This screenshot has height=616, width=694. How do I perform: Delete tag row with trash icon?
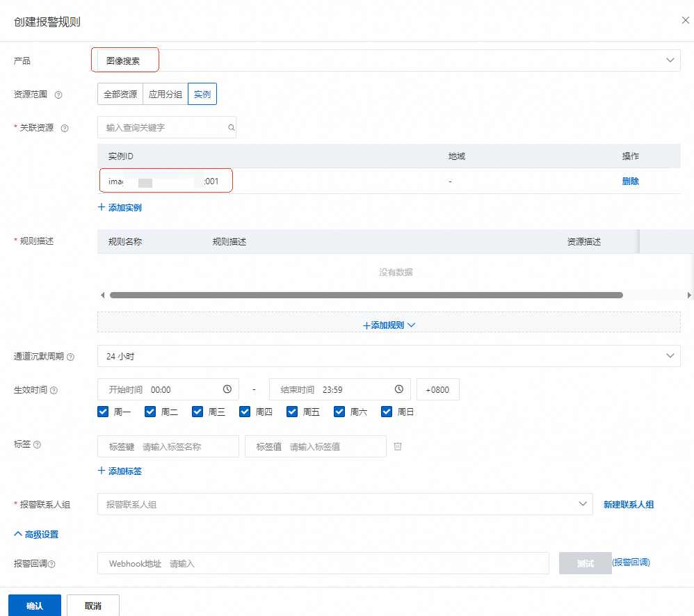[x=398, y=446]
